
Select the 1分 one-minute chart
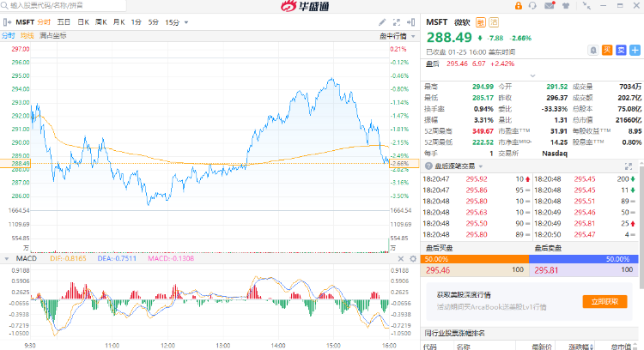coord(136,22)
